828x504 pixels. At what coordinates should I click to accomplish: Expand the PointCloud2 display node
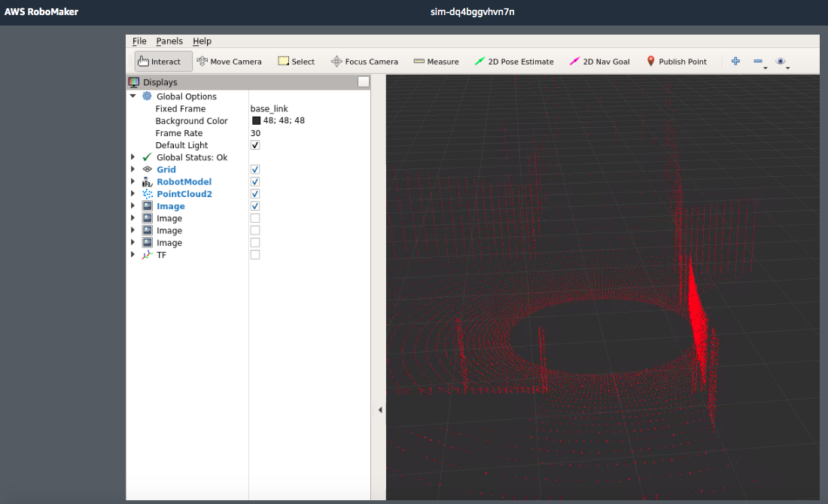[133, 193]
